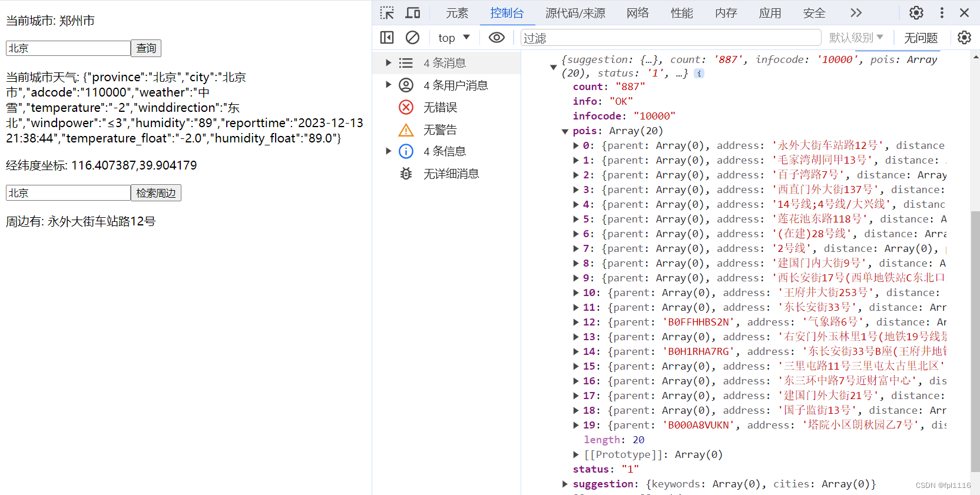Expand pois item 7 with address 2号线
This screenshot has height=495, width=980.
(576, 248)
